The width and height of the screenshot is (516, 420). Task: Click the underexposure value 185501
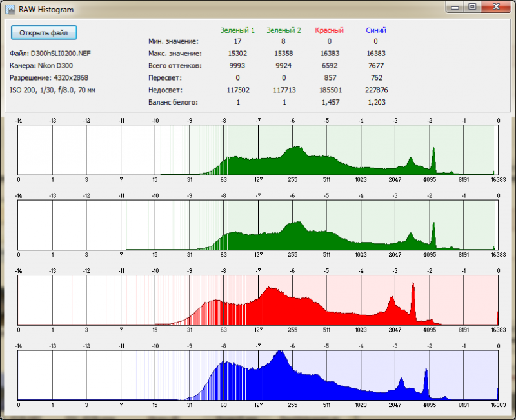point(330,90)
